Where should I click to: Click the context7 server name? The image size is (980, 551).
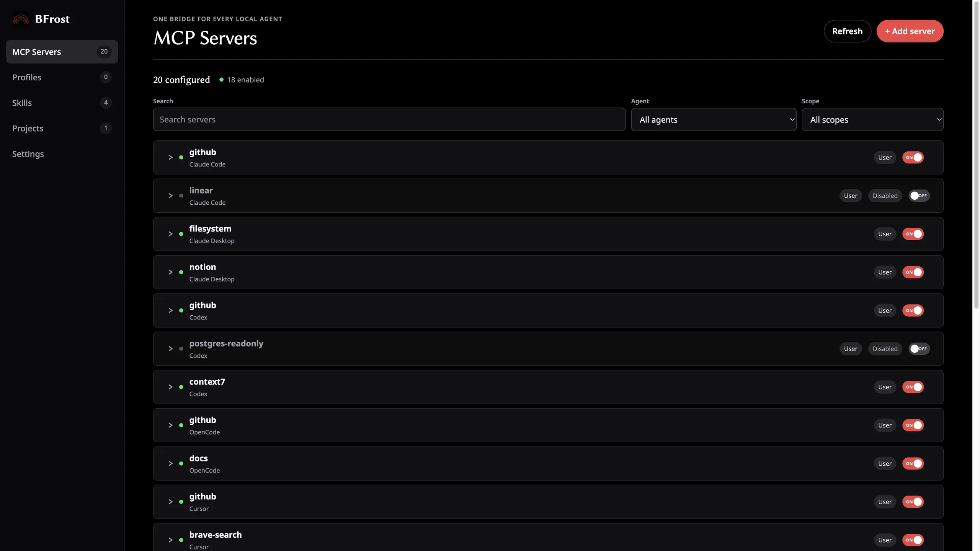[x=207, y=382]
